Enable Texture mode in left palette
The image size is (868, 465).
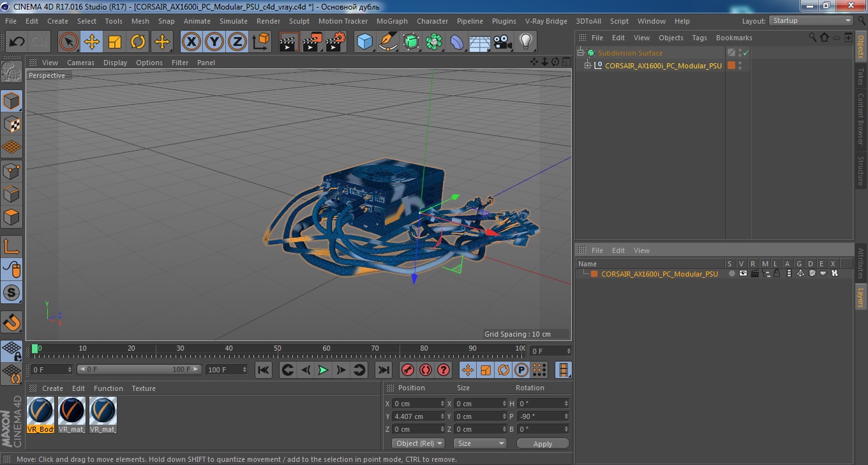coord(11,124)
